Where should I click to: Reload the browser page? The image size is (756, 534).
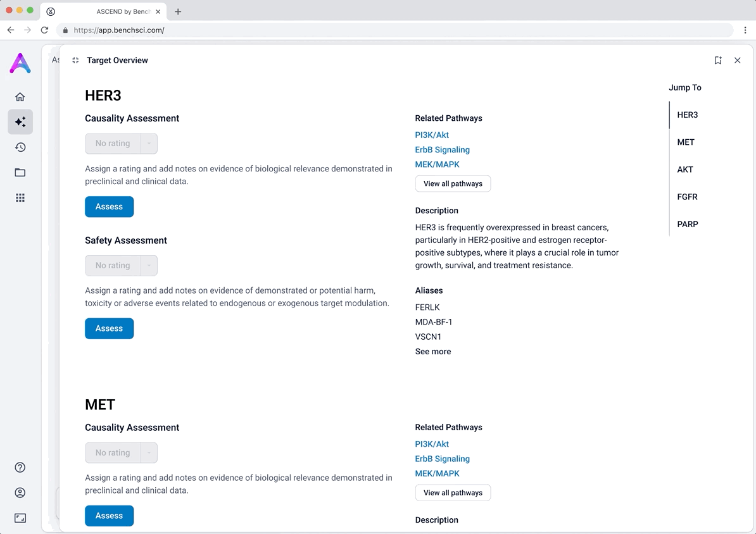coord(44,30)
